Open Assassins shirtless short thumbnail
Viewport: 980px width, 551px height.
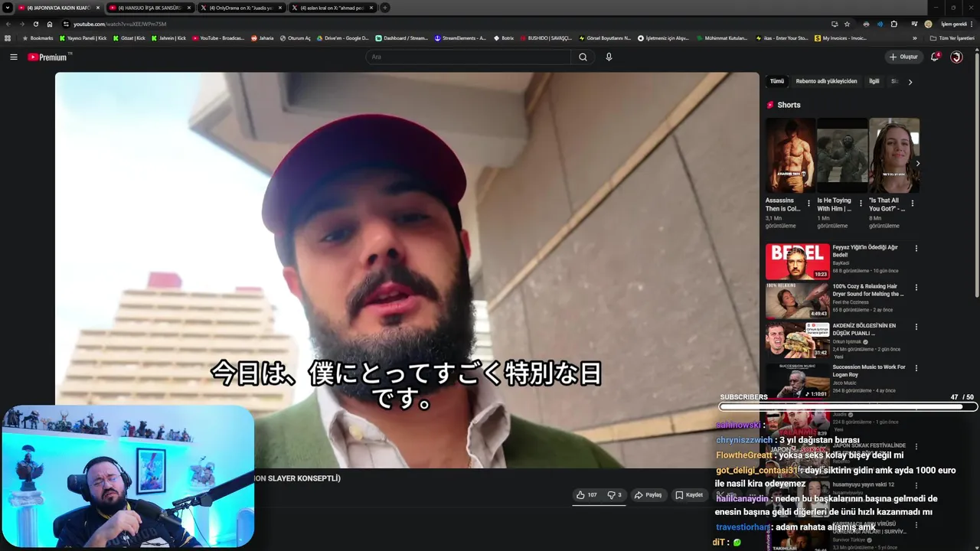click(x=790, y=155)
